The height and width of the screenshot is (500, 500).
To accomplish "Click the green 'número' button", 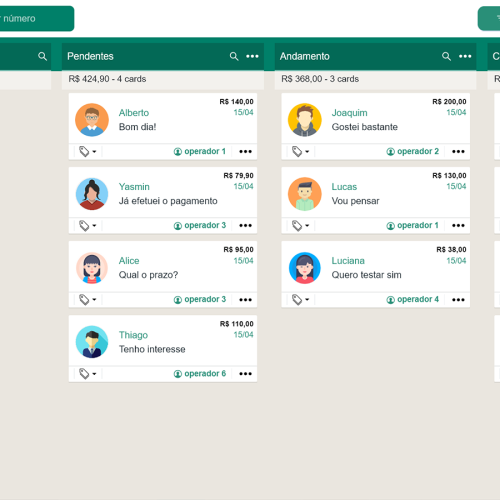I will pyautogui.click(x=37, y=18).
